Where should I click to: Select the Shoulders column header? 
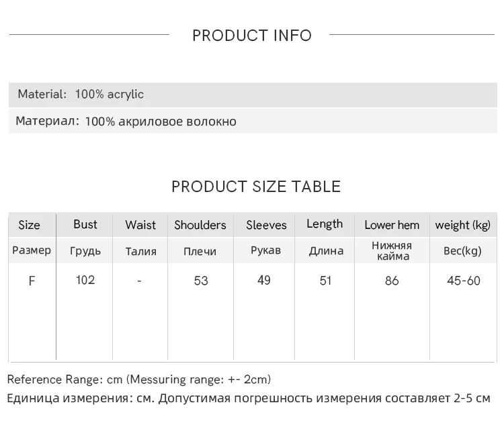(x=200, y=225)
